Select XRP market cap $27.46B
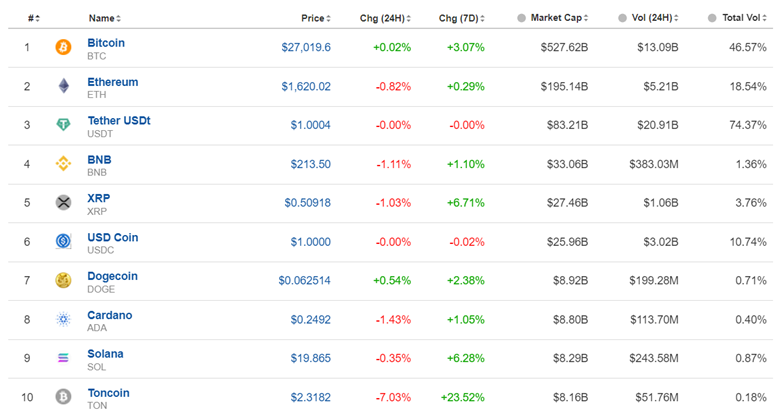The image size is (780, 412). (568, 203)
